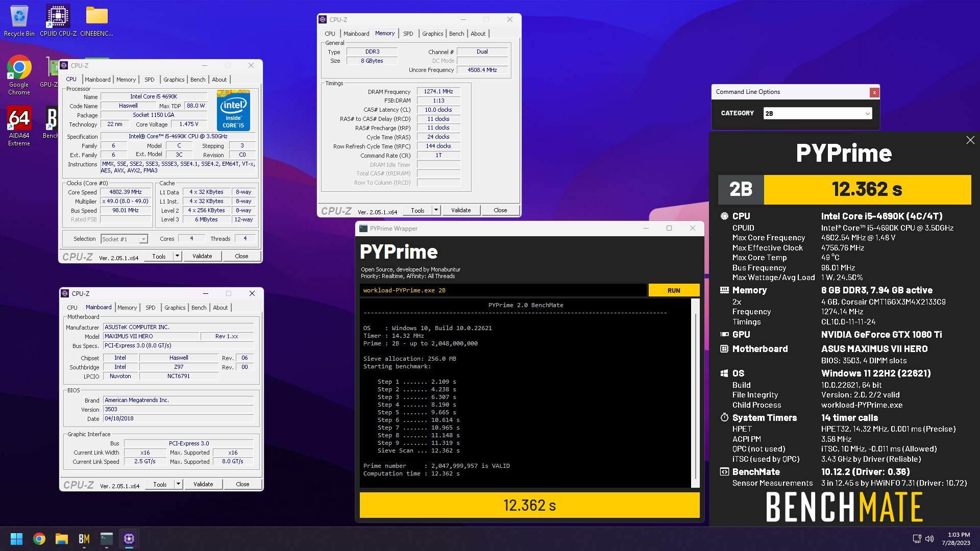This screenshot has width=980, height=551.
Task: Click the yellow 12.362 s result bar
Action: coord(529,505)
